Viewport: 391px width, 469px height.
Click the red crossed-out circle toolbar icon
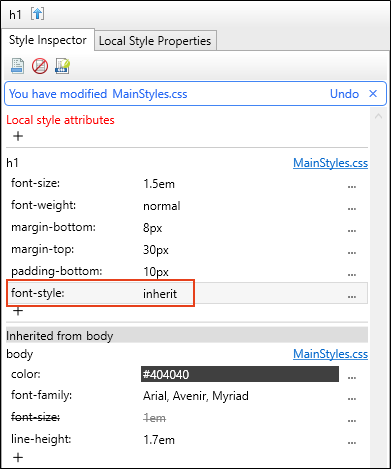[40, 66]
